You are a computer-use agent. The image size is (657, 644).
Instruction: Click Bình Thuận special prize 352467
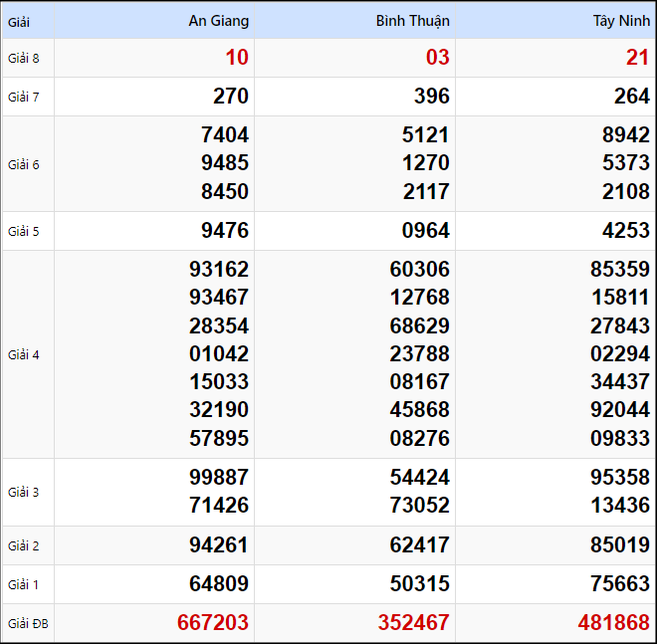413,623
